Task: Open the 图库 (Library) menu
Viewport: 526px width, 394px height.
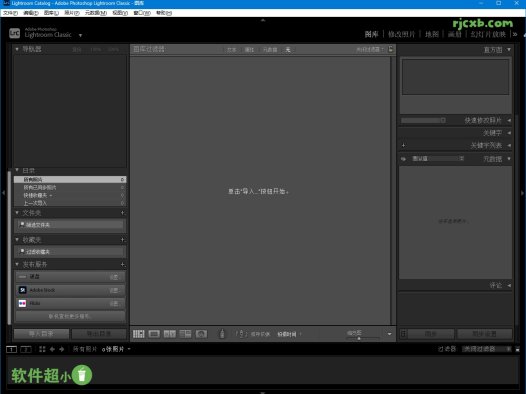Action: click(51, 13)
